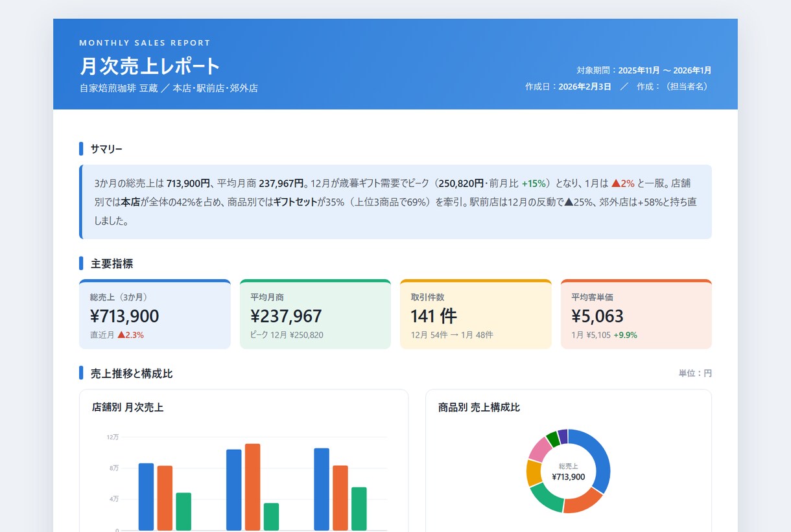This screenshot has width=791, height=532.
Task: Click the tallest green bar in the bar chart
Action: tap(359, 509)
